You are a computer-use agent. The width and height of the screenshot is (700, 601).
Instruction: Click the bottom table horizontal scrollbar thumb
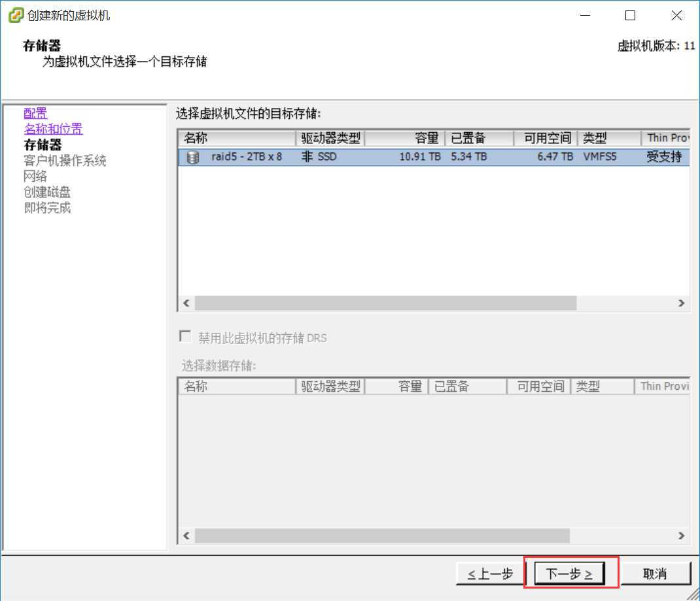coord(382,536)
